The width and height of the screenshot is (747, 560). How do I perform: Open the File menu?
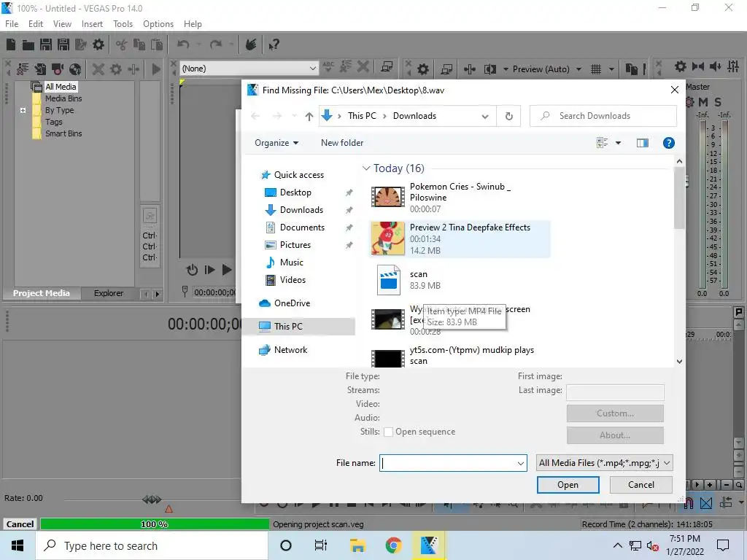[12, 24]
